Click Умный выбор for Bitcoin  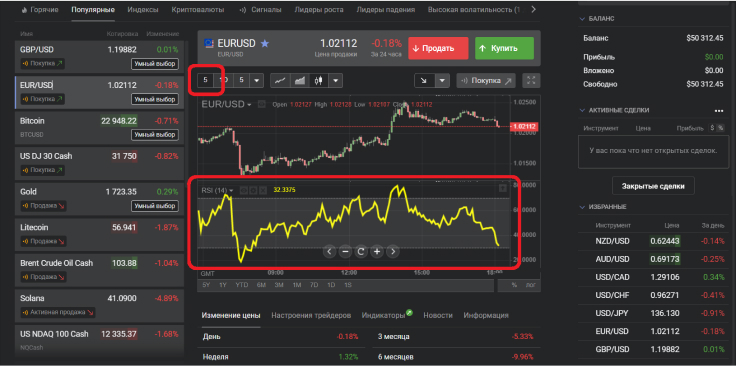coord(155,135)
